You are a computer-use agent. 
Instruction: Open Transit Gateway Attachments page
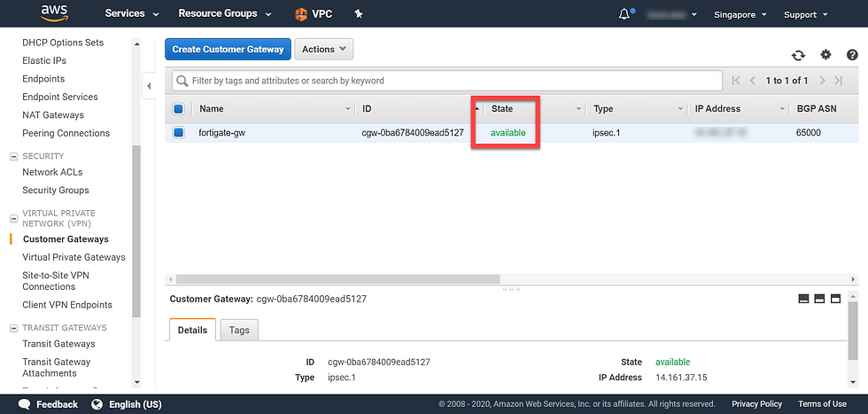coord(57,367)
